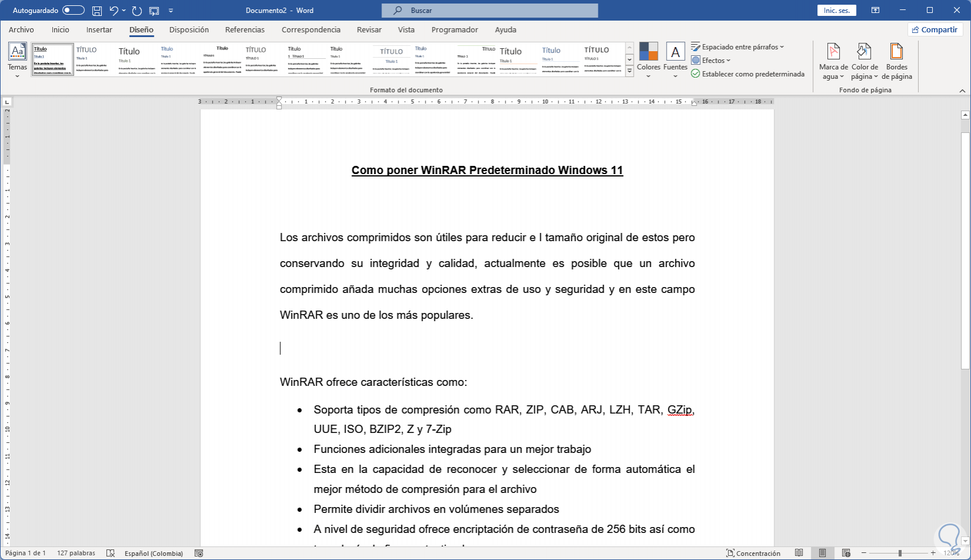Open the Ayuda tab
The image size is (971, 560).
(506, 29)
